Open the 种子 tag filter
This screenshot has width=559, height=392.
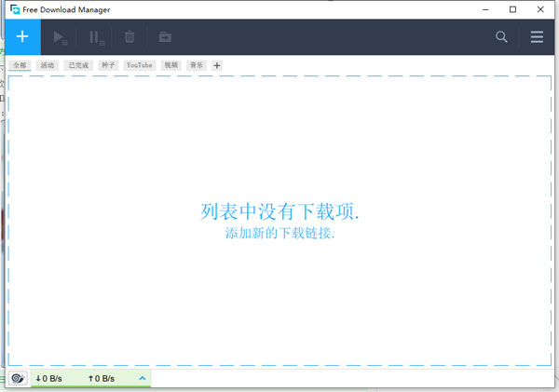(107, 66)
